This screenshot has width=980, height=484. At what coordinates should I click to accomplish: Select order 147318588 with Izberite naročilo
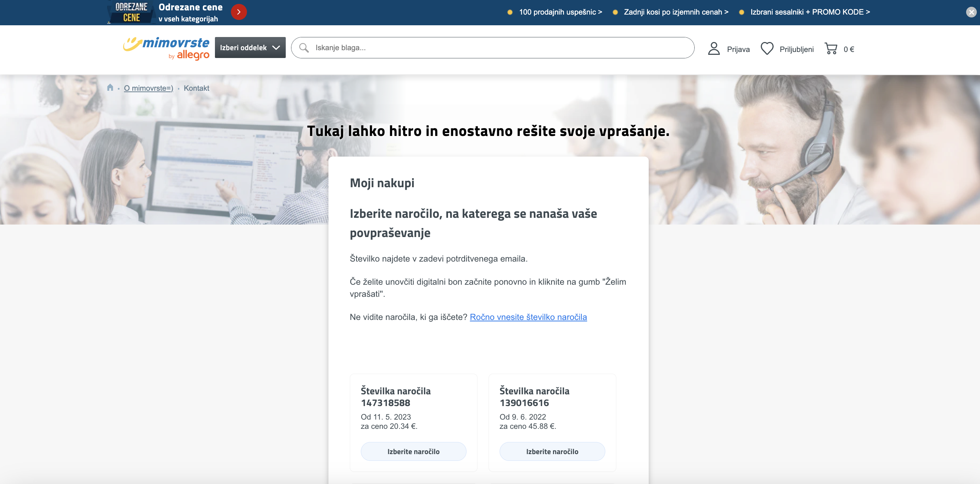click(x=413, y=451)
